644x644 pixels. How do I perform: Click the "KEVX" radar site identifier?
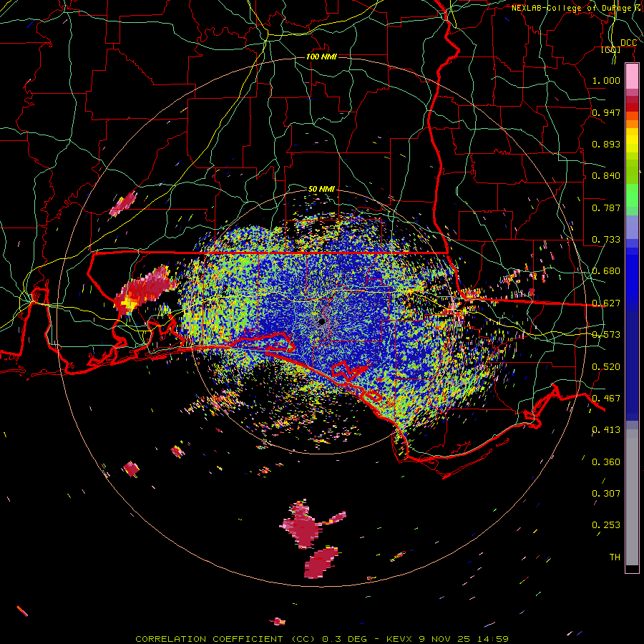[x=399, y=639]
